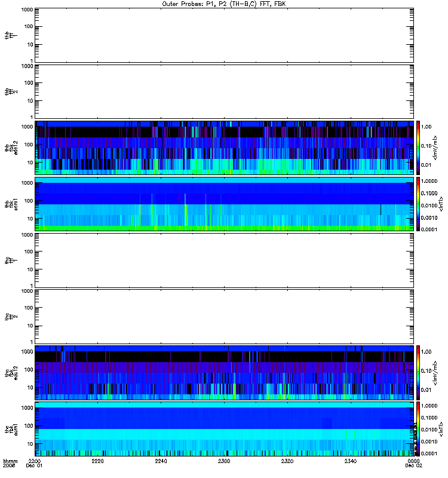
Task: Click the <|mV/m|> unit label beside thc edc12
Action: coord(435,373)
